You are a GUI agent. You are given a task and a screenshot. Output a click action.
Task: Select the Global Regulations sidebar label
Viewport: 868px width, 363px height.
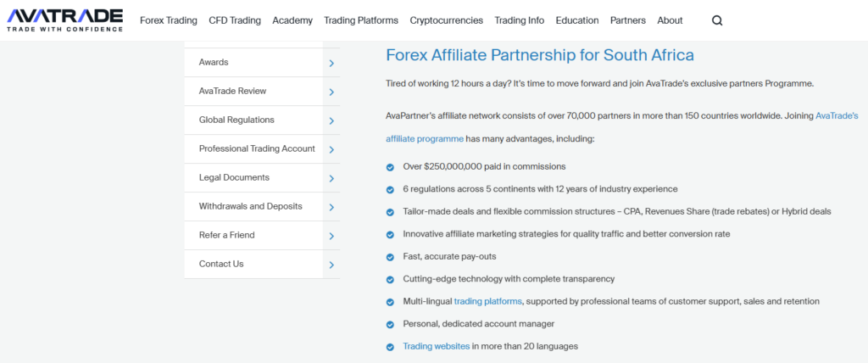(x=236, y=120)
